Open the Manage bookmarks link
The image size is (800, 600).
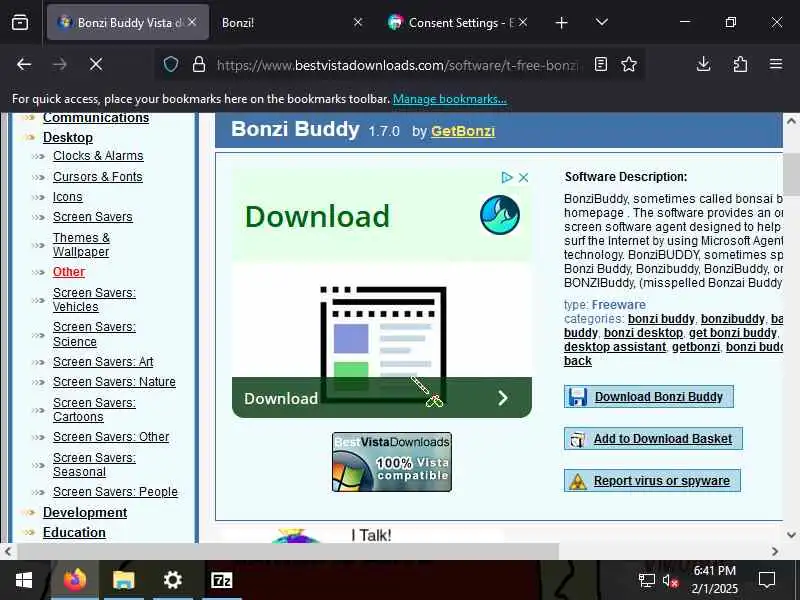pos(449,99)
